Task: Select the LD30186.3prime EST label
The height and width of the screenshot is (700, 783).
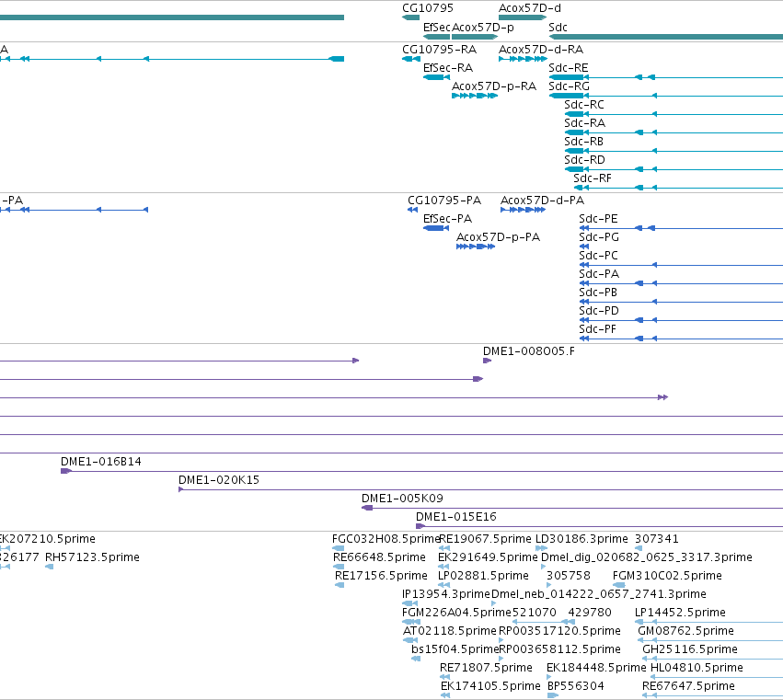Action: click(x=581, y=539)
